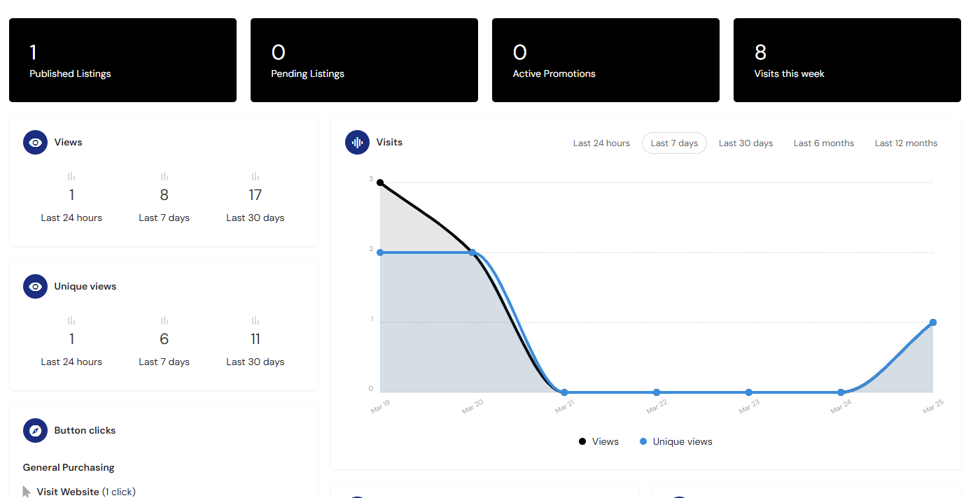Click the eye icon beside Views heading
Screen dimensions: 980x498
(35, 142)
